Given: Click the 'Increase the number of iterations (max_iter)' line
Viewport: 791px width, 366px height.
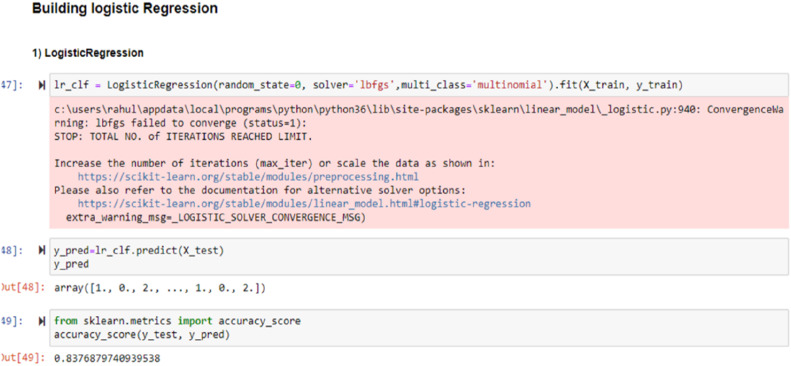Looking at the screenshot, I should (275, 164).
